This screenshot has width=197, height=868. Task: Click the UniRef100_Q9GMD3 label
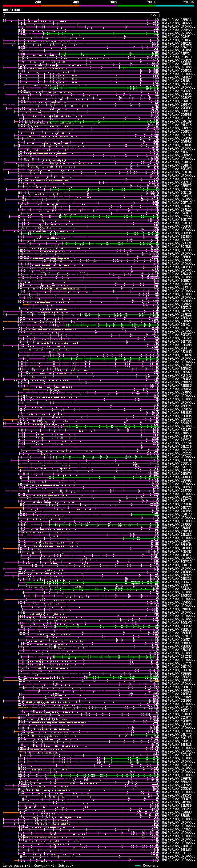click(177, 108)
